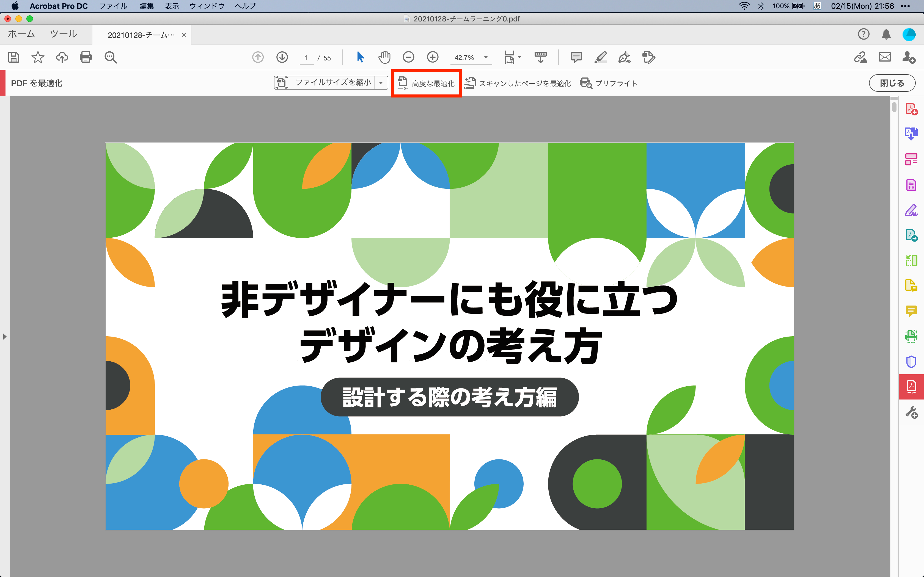Select the Highlighter tool in toolbar
Image resolution: width=924 pixels, height=577 pixels.
click(x=600, y=57)
